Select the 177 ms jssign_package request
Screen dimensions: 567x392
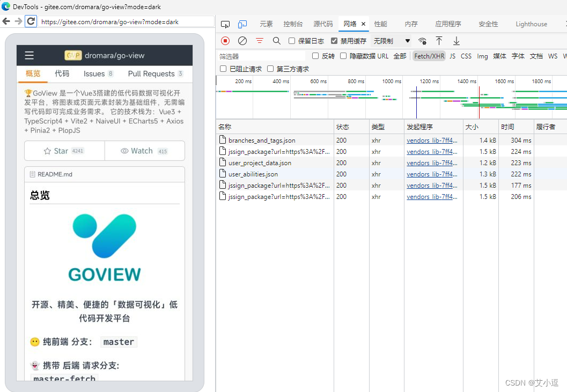(x=392, y=185)
